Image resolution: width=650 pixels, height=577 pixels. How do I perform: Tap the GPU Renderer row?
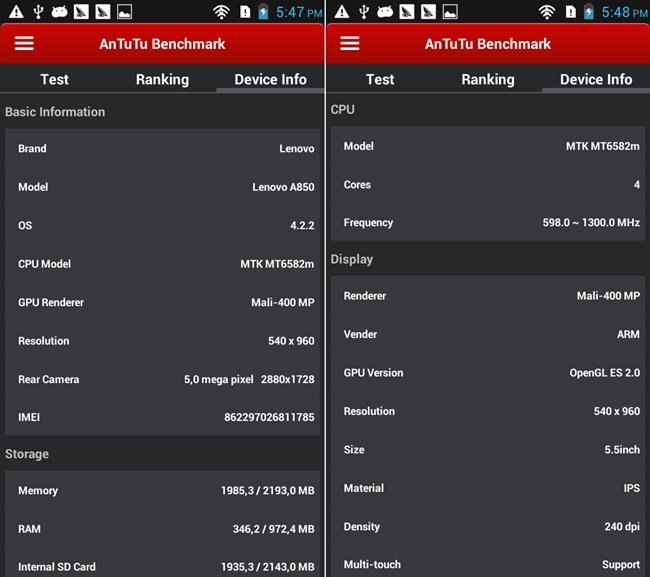[x=162, y=302]
